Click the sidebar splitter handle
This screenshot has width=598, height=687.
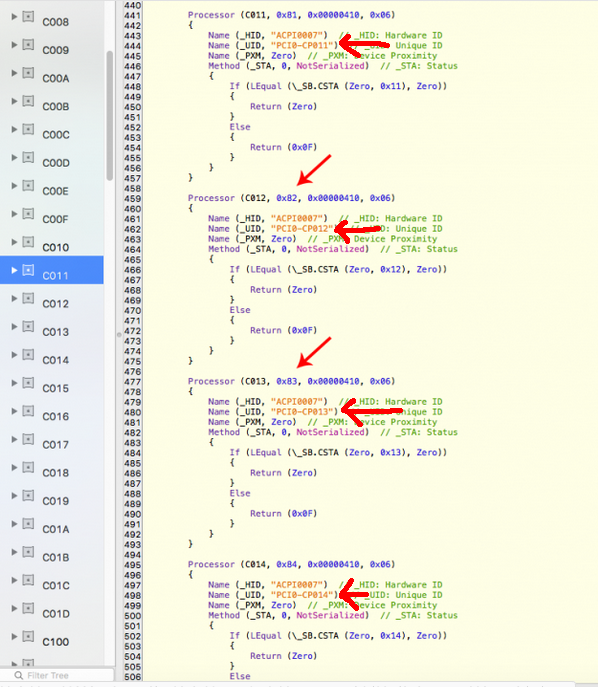click(119, 335)
